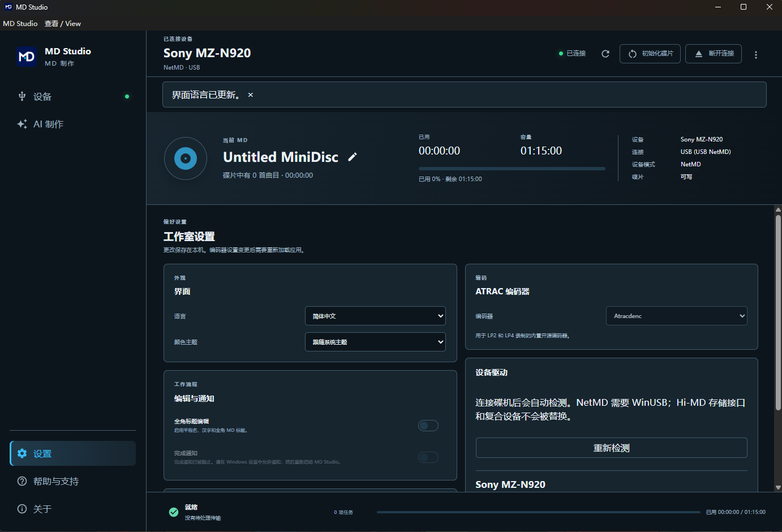
Task: Click the AI 制作 sparkle icon
Action: tap(22, 124)
